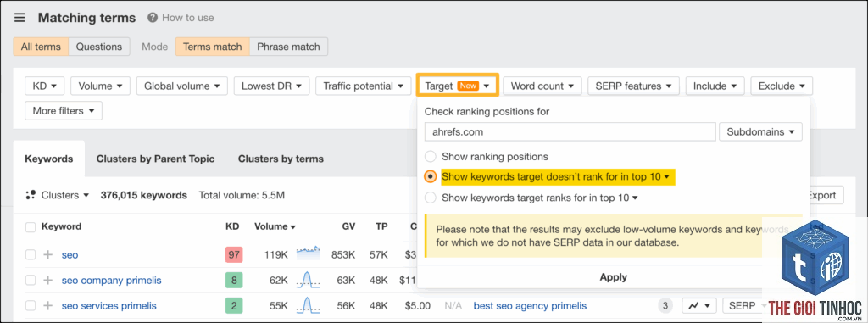The width and height of the screenshot is (868, 323).
Task: Open the seo services primelis link
Action: (x=109, y=306)
